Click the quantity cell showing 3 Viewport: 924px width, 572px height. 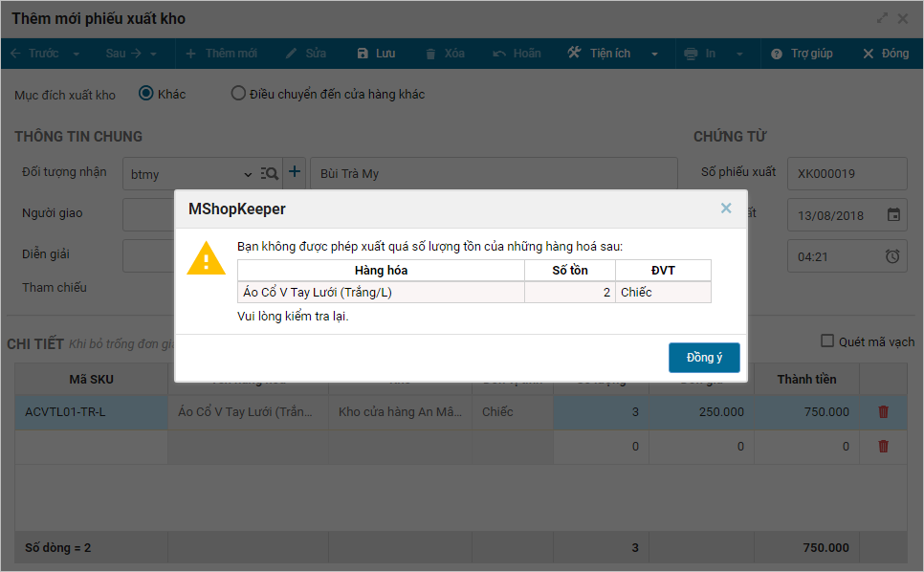pos(601,411)
